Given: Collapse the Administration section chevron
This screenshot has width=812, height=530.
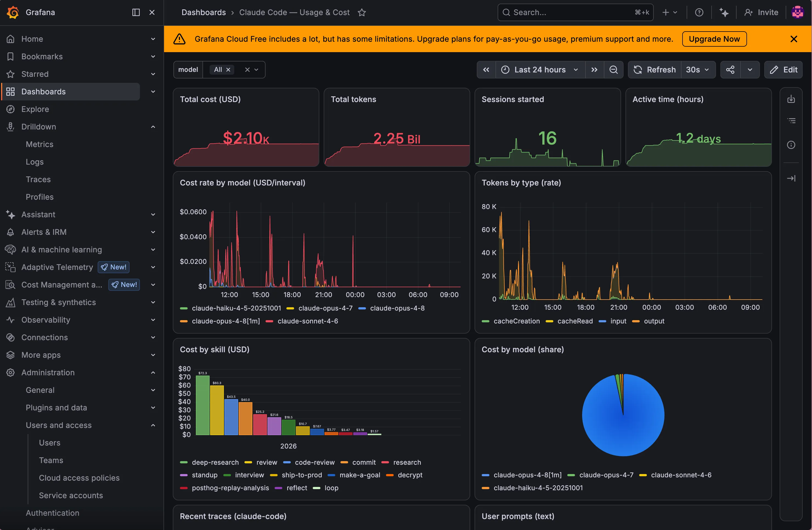Looking at the screenshot, I should click(153, 373).
